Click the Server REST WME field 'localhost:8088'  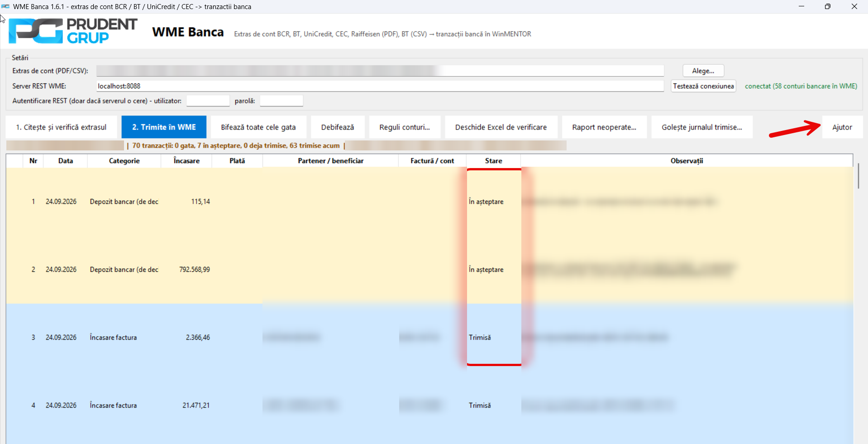pos(380,86)
